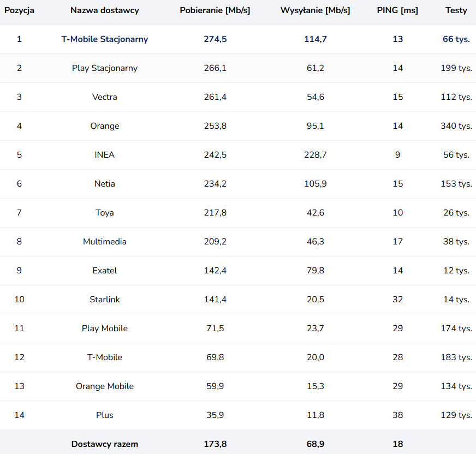Click the '183 tys.' tests count
476x454 pixels.
tap(456, 357)
